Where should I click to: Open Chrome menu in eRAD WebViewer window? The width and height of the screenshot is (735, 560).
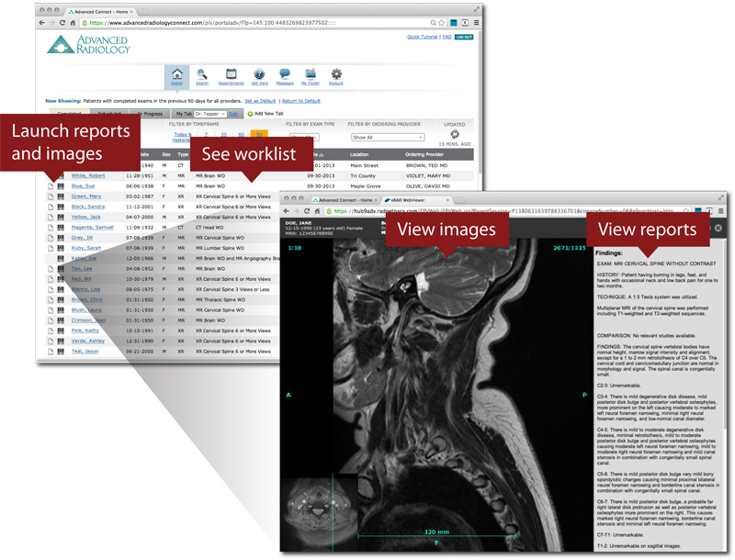[721, 211]
